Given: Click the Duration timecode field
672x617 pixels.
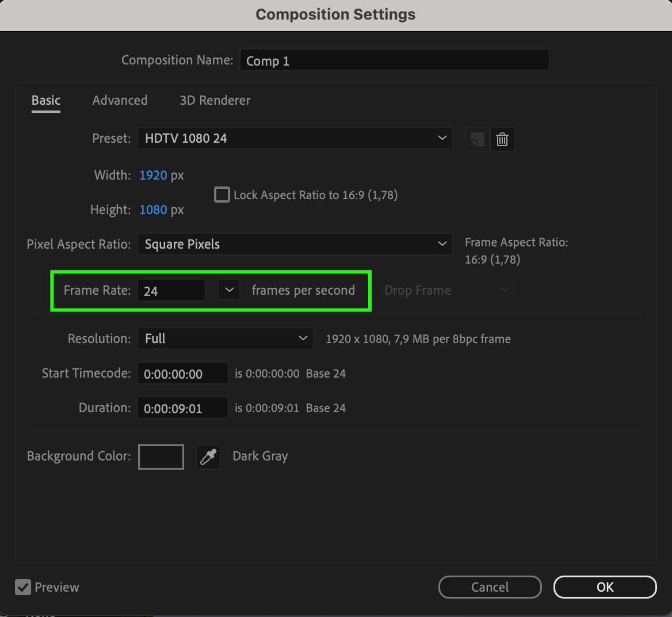Looking at the screenshot, I should 183,407.
